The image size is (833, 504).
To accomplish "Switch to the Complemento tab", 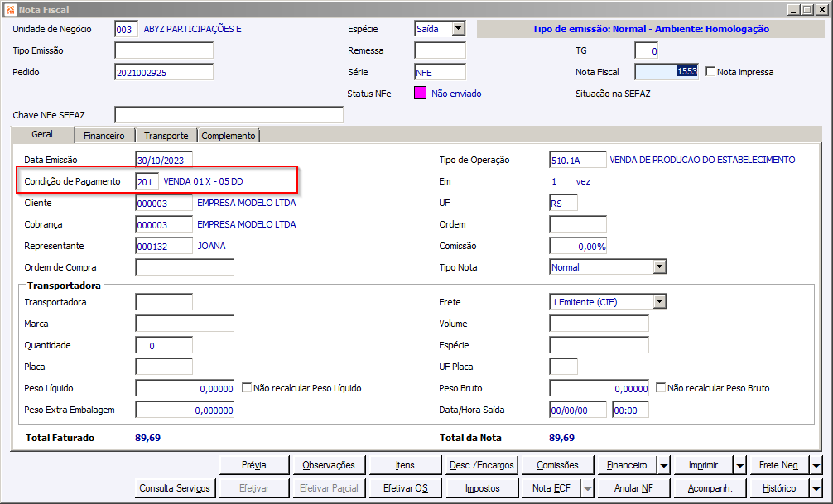I will pyautogui.click(x=229, y=136).
